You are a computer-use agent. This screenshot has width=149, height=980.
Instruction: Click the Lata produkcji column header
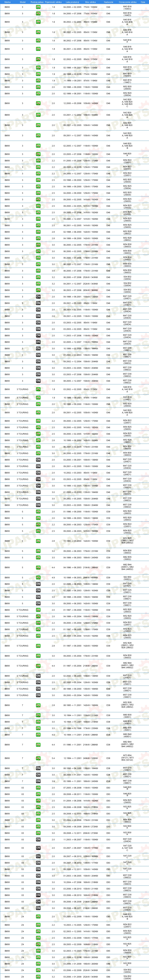[x=72, y=2]
